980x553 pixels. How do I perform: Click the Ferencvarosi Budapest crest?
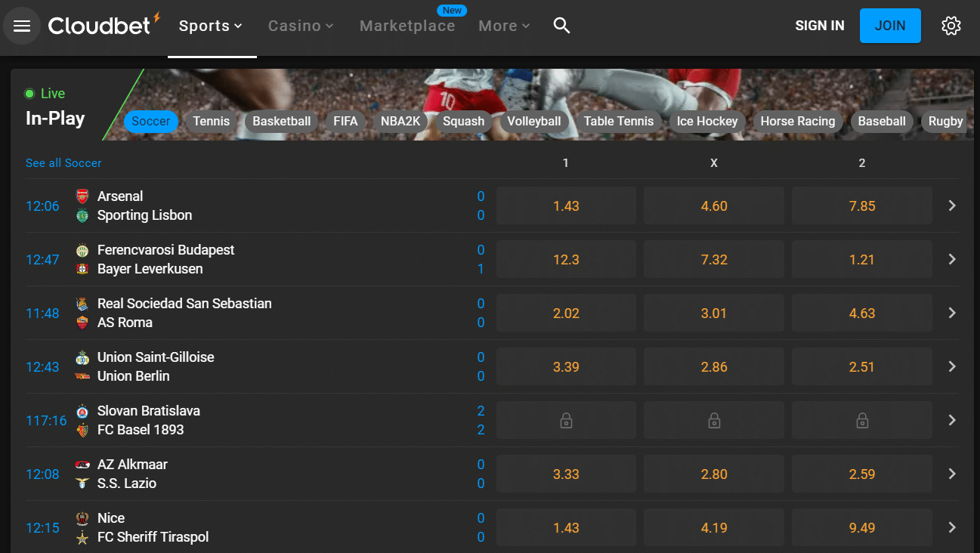pos(82,250)
